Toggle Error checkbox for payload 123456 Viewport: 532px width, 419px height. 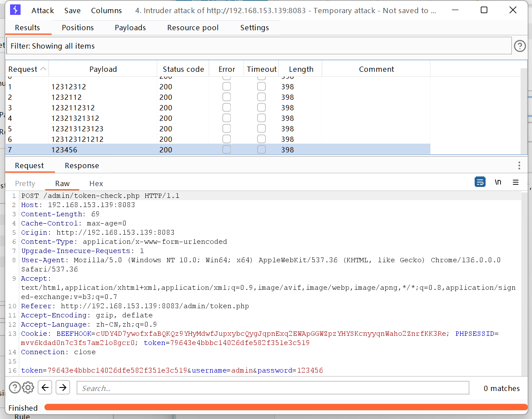pyautogui.click(x=226, y=150)
